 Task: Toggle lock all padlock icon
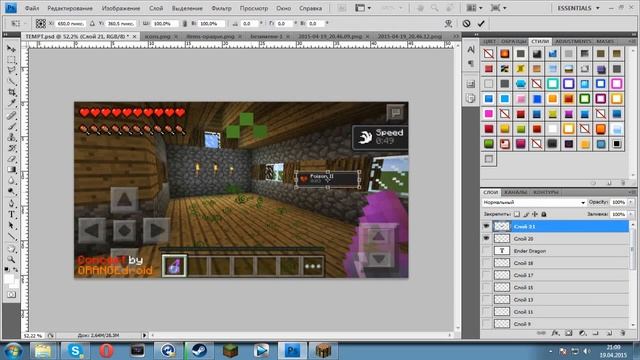point(544,214)
